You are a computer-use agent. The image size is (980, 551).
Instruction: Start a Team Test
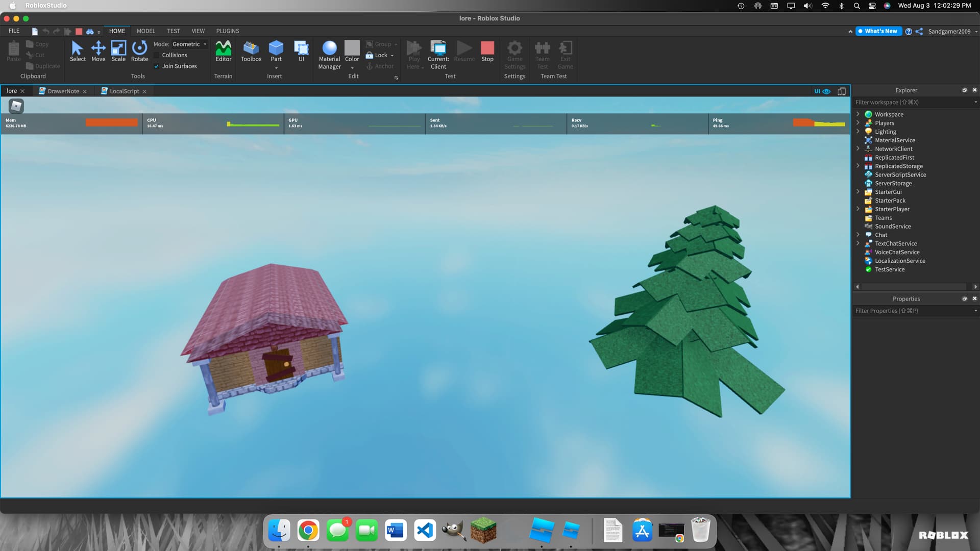click(543, 55)
